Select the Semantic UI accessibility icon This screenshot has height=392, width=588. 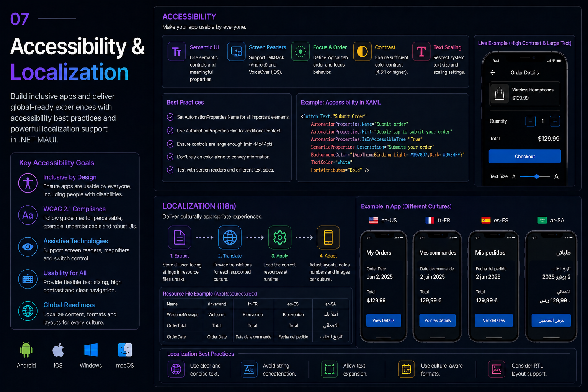point(176,51)
